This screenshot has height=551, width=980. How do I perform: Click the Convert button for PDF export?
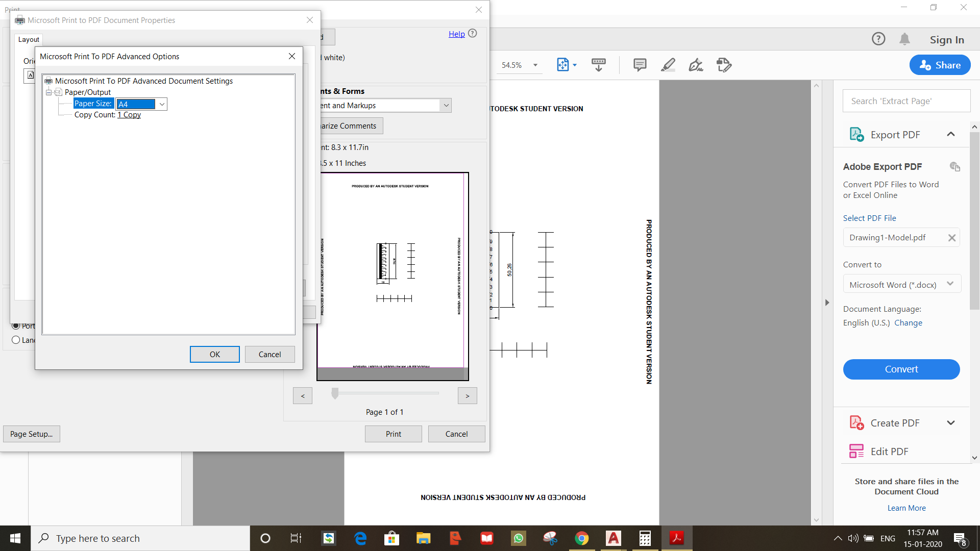pyautogui.click(x=901, y=369)
